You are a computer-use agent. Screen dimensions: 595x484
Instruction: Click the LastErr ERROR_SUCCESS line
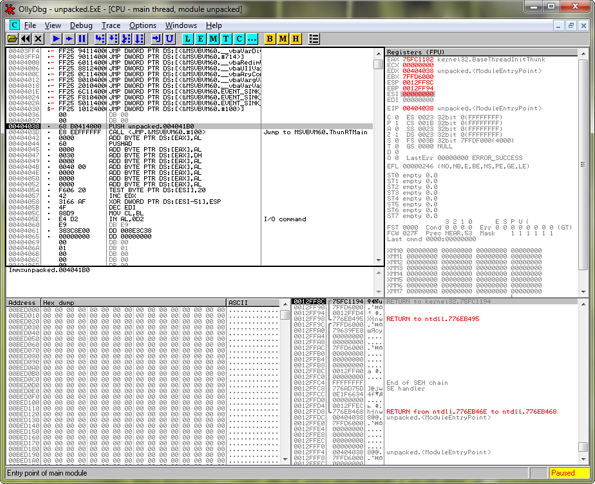(464, 158)
